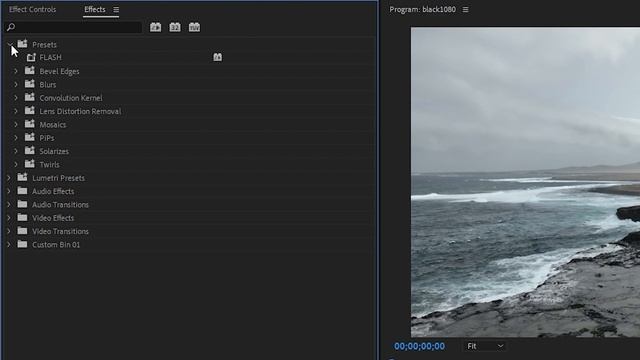The height and width of the screenshot is (360, 640).
Task: Click the PiPs folder icon
Action: point(30,137)
